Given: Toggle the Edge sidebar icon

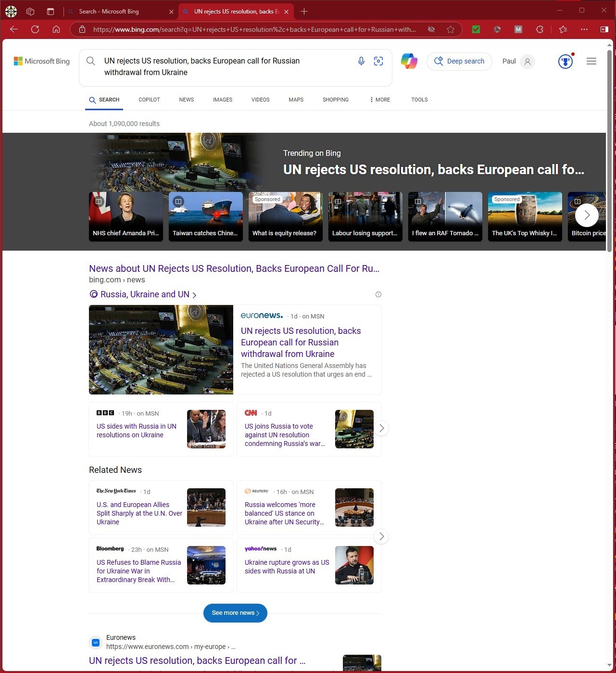Looking at the screenshot, I should [x=604, y=29].
